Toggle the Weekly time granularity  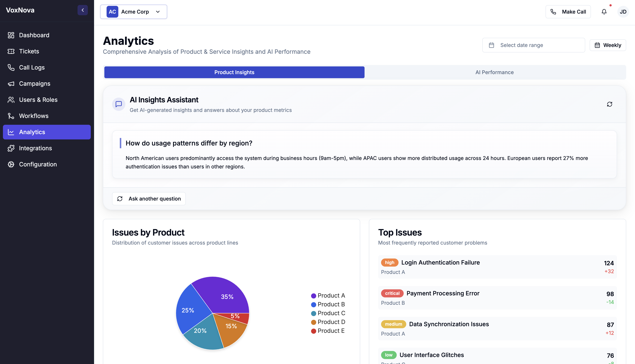tap(608, 45)
